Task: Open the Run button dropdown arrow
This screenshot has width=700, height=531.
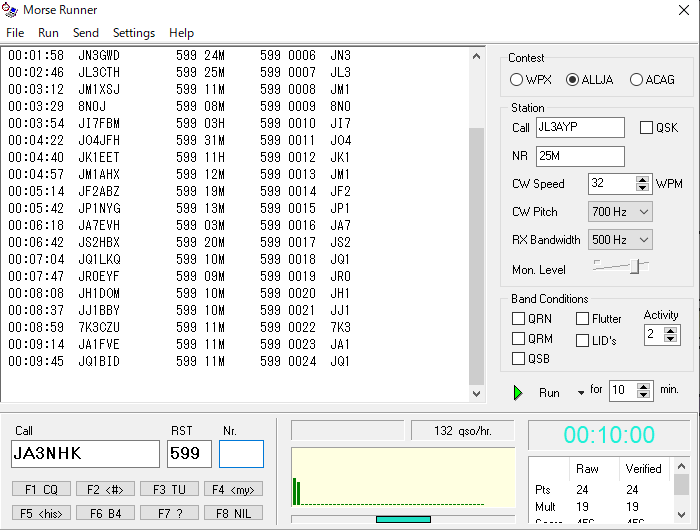Action: pos(581,393)
